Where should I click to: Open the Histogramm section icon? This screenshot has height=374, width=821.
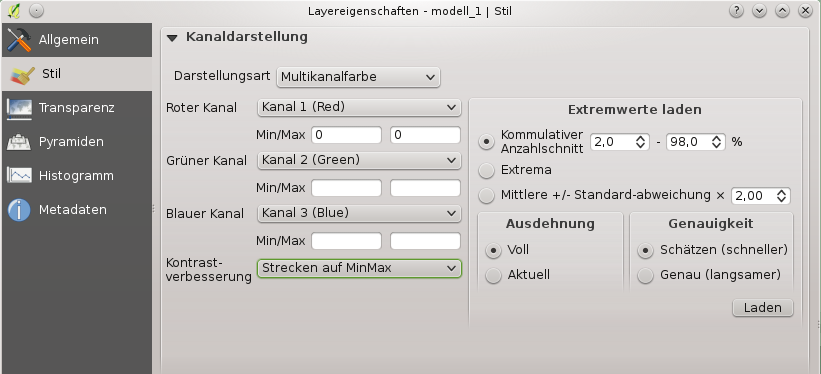(x=19, y=175)
